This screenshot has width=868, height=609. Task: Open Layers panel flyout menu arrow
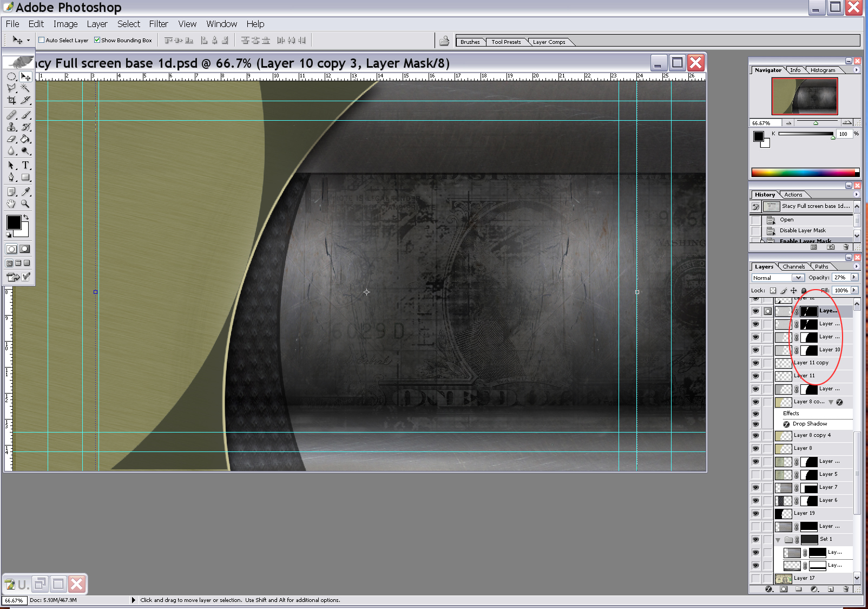(856, 266)
